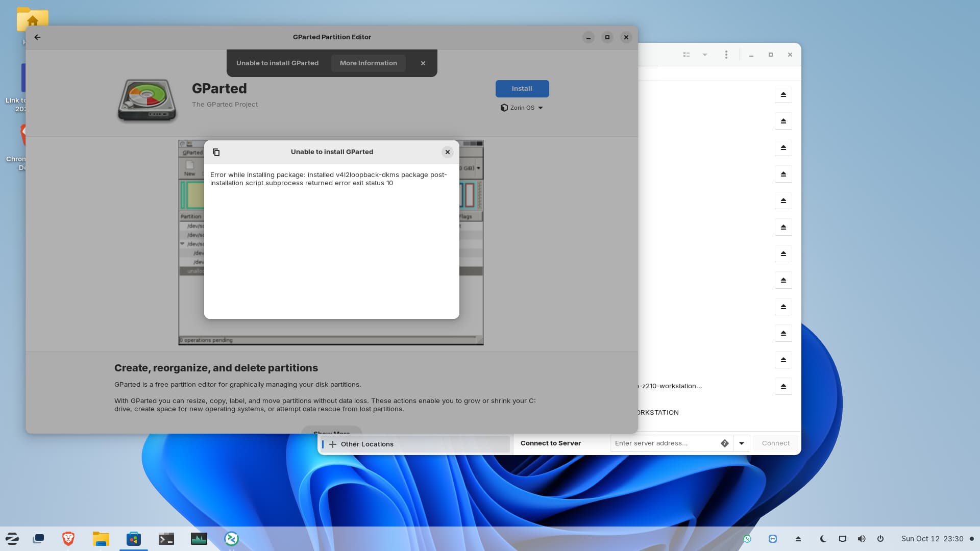980x551 pixels.
Task: Click the More Information button
Action: pos(368,63)
